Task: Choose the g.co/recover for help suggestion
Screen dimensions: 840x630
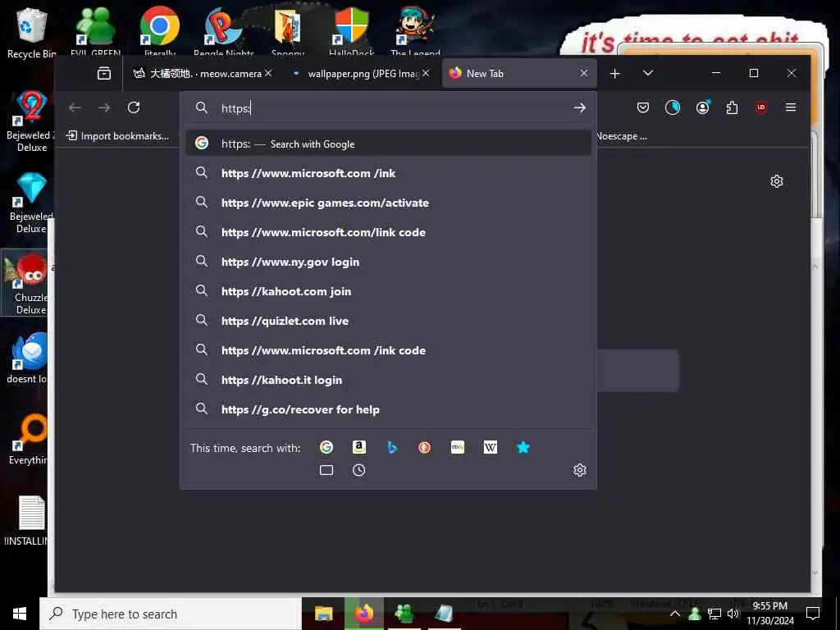Action: [x=388, y=409]
